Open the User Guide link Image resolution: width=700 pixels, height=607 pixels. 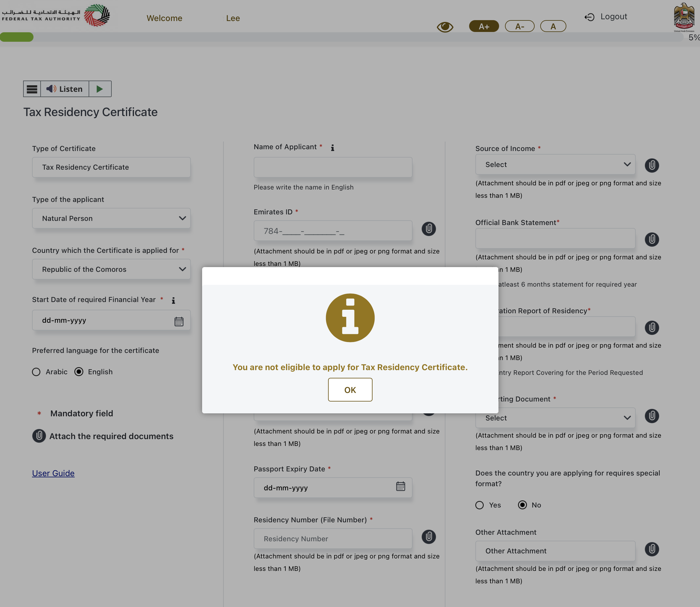tap(53, 473)
